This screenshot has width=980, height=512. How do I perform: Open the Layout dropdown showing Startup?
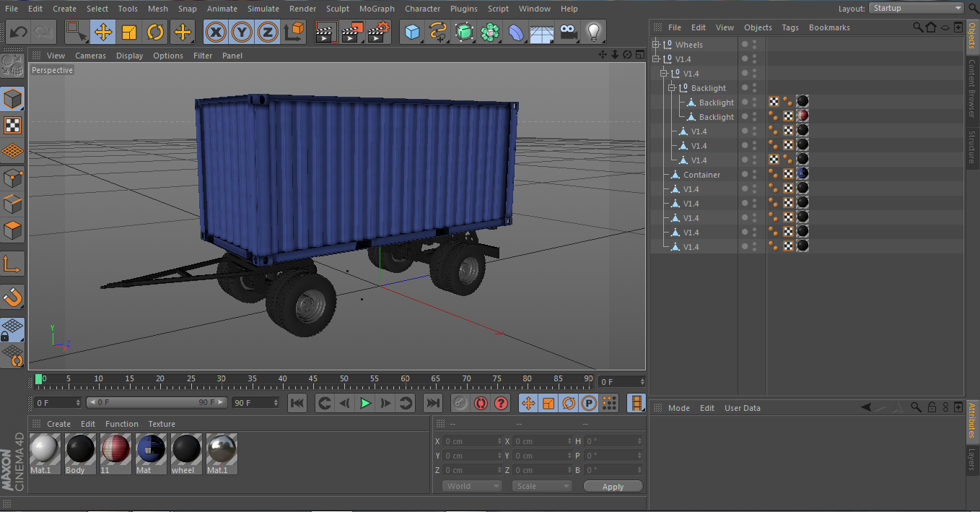(x=916, y=8)
